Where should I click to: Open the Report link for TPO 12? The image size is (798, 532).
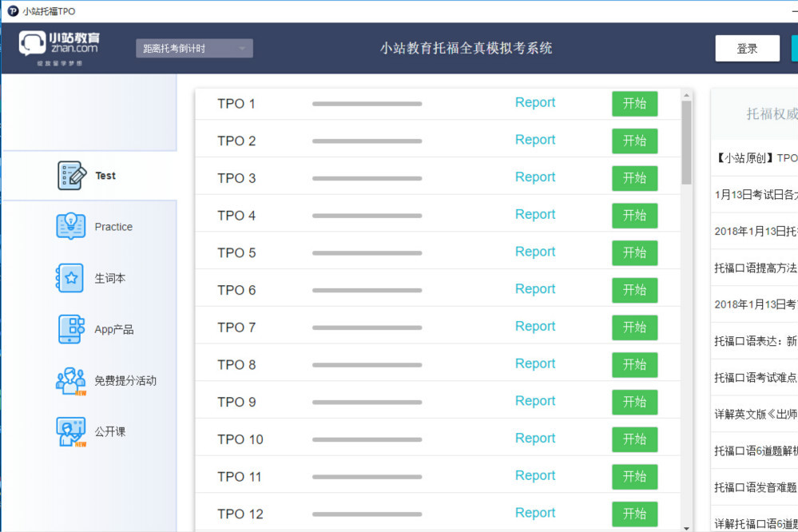[535, 513]
